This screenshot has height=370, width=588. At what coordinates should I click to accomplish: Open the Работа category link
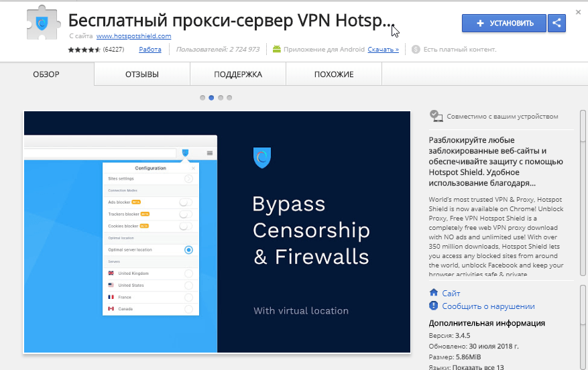point(150,50)
